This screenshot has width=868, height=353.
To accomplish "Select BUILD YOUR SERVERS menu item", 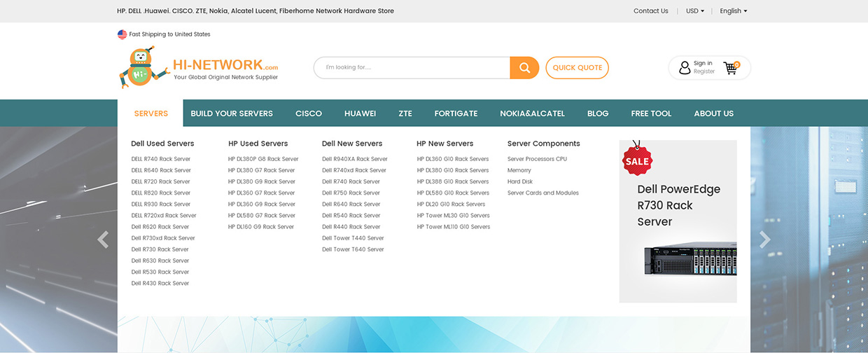I will pos(232,113).
